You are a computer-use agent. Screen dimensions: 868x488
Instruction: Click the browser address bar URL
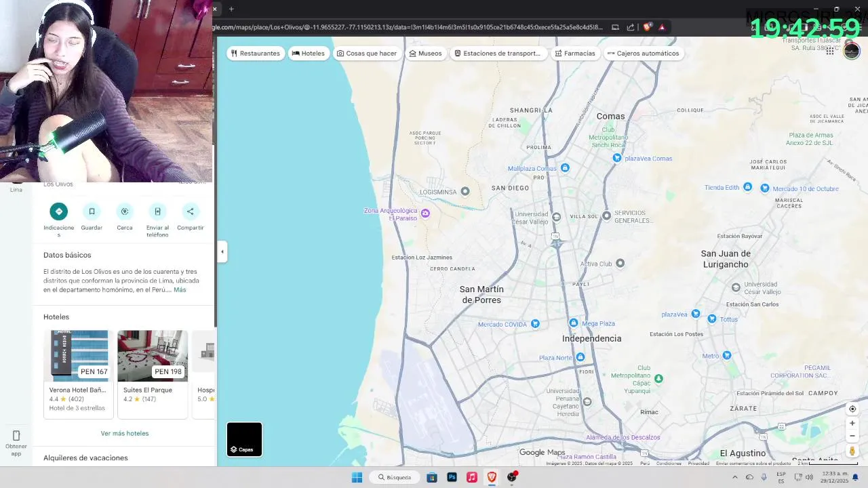pyautogui.click(x=409, y=27)
